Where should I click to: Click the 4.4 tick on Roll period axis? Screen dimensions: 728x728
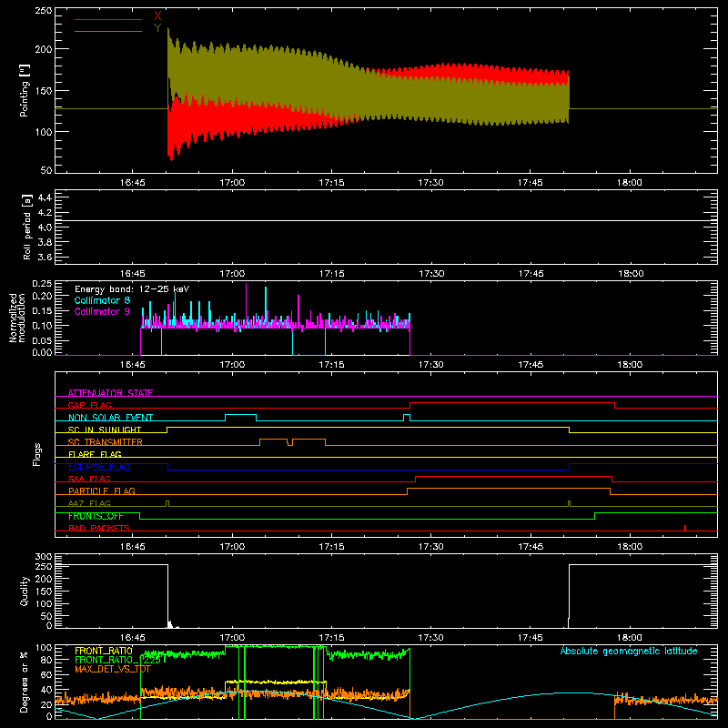(x=45, y=197)
